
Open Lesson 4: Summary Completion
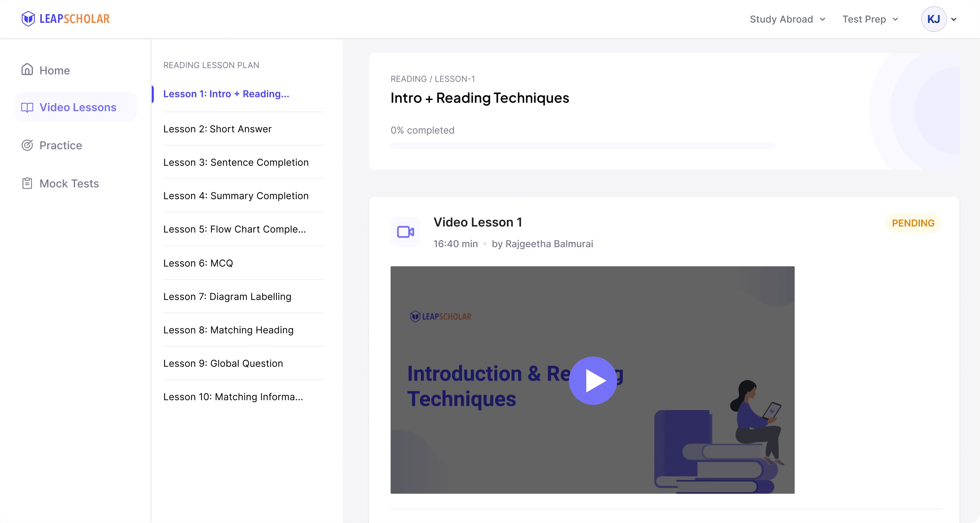(x=236, y=196)
